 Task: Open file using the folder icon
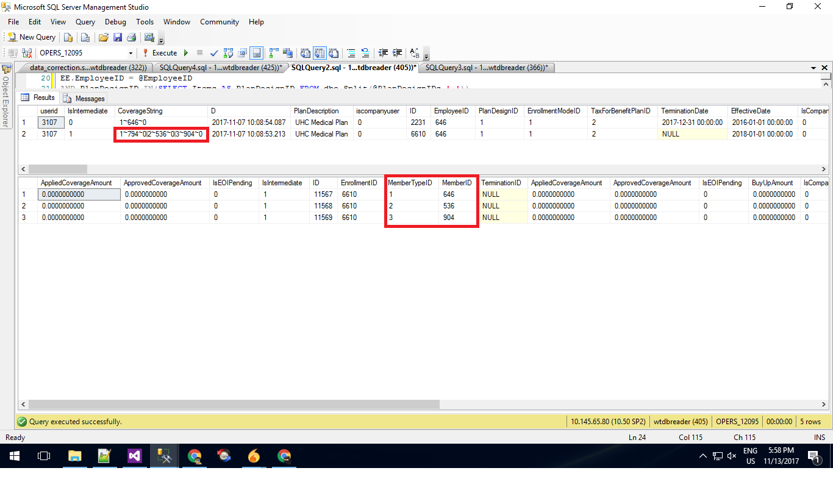click(x=104, y=37)
